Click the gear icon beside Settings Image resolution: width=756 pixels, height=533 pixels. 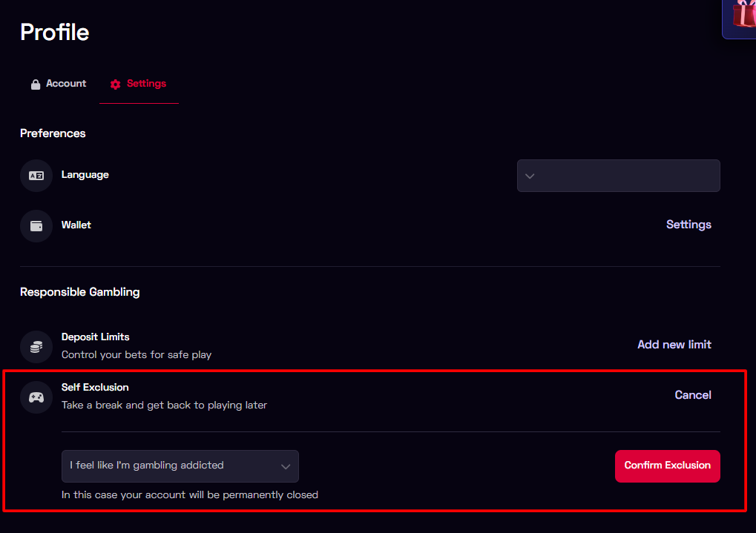click(x=115, y=85)
